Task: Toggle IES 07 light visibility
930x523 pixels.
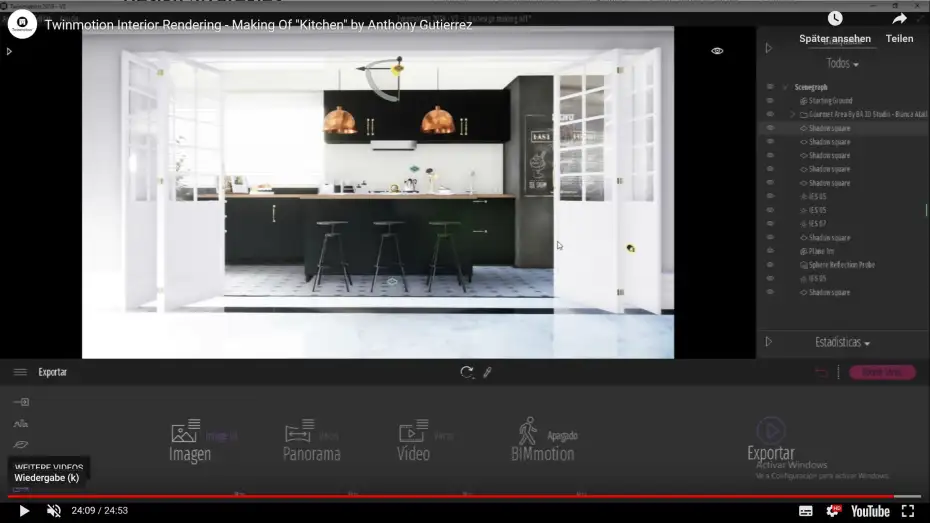Action: point(770,224)
